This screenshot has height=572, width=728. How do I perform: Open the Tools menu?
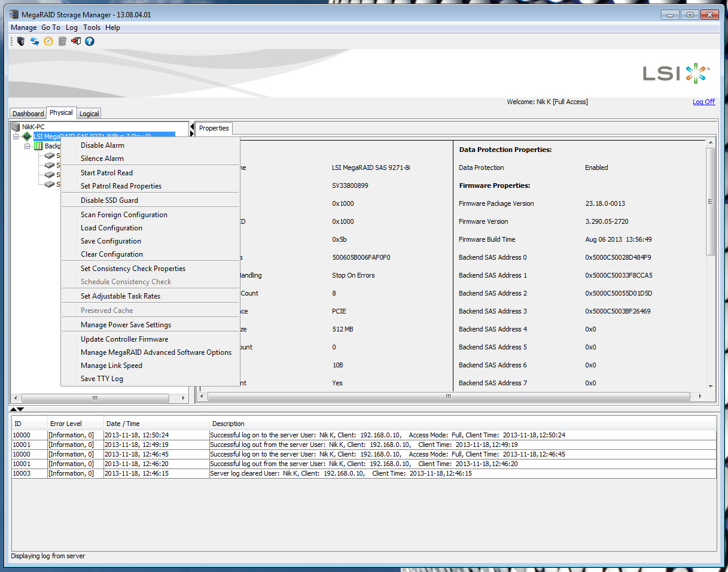click(x=92, y=28)
